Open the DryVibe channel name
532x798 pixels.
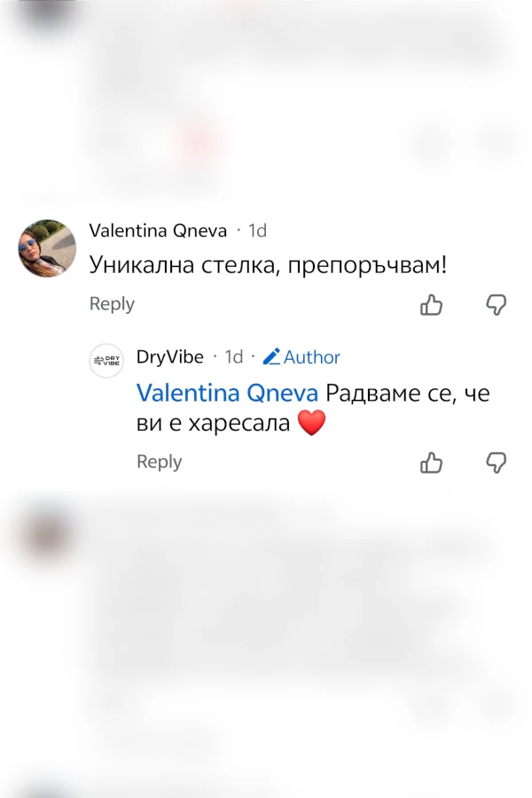tap(169, 357)
